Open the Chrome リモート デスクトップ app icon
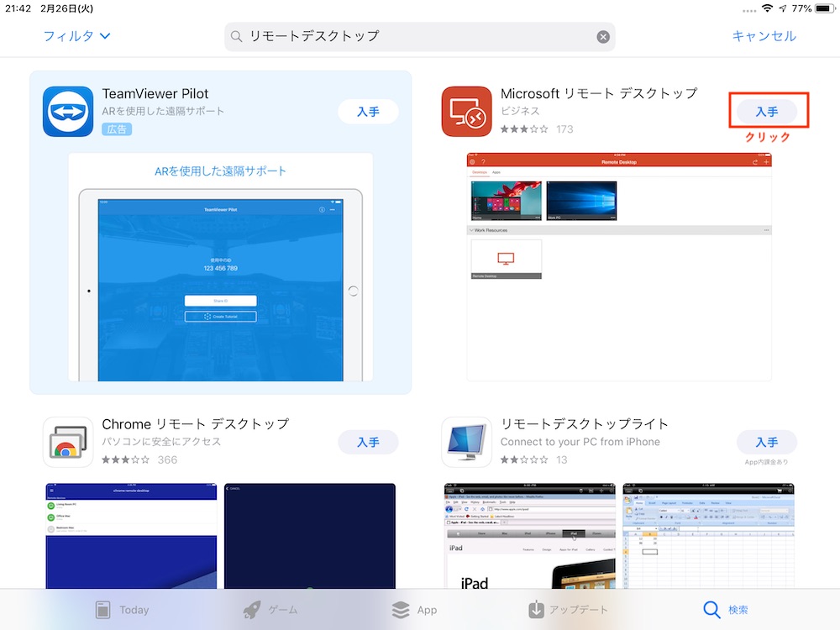 pyautogui.click(x=68, y=442)
